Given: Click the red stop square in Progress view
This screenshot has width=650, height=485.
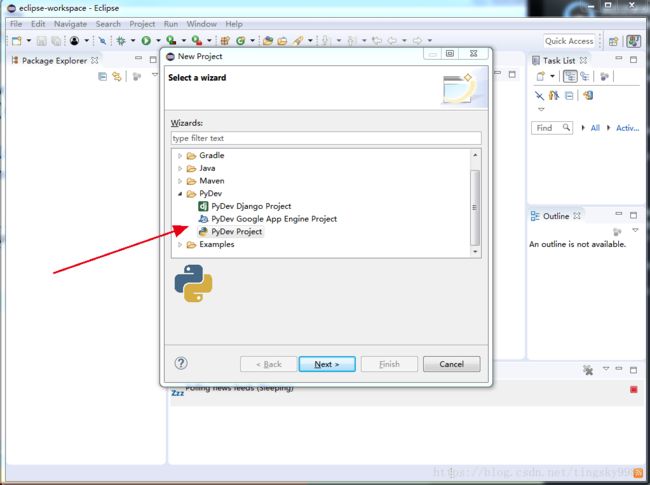Looking at the screenshot, I should (x=634, y=390).
